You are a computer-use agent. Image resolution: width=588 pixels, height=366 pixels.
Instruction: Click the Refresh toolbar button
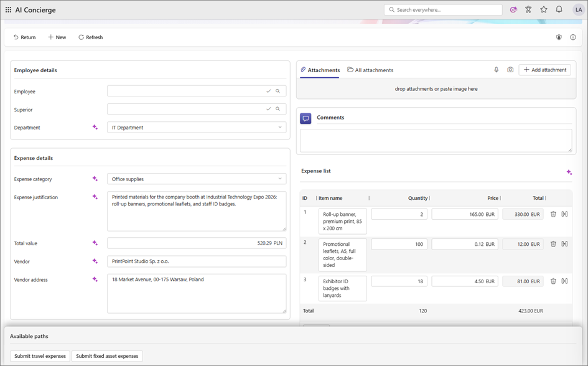pos(90,37)
